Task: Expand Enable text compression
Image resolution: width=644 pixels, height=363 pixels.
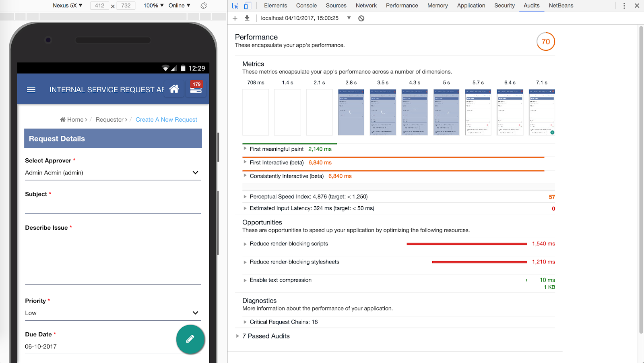Action: (245, 280)
